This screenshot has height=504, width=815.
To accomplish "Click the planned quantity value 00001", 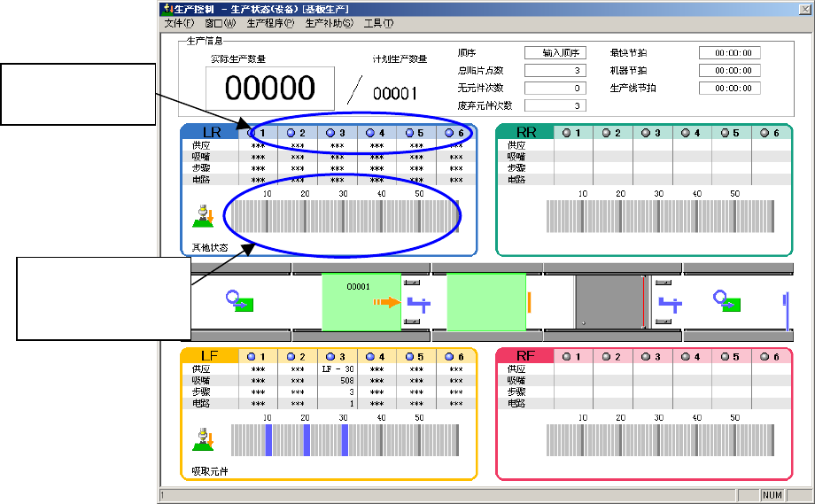I will point(395,94).
